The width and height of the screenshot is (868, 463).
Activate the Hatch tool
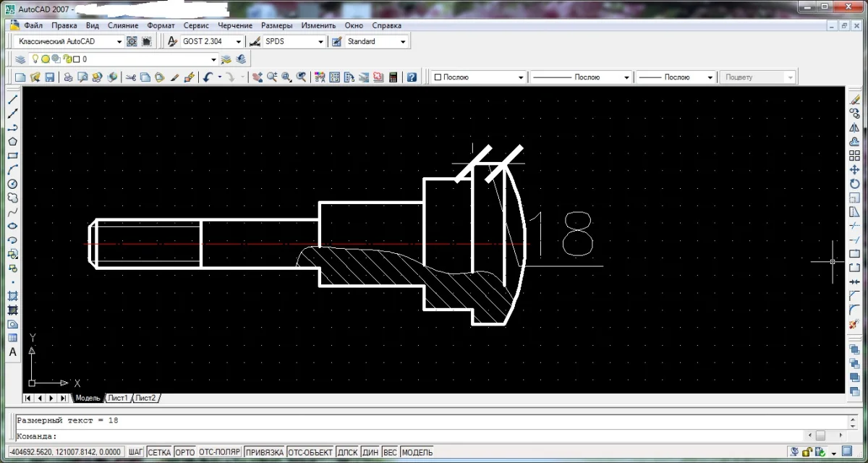(12, 297)
